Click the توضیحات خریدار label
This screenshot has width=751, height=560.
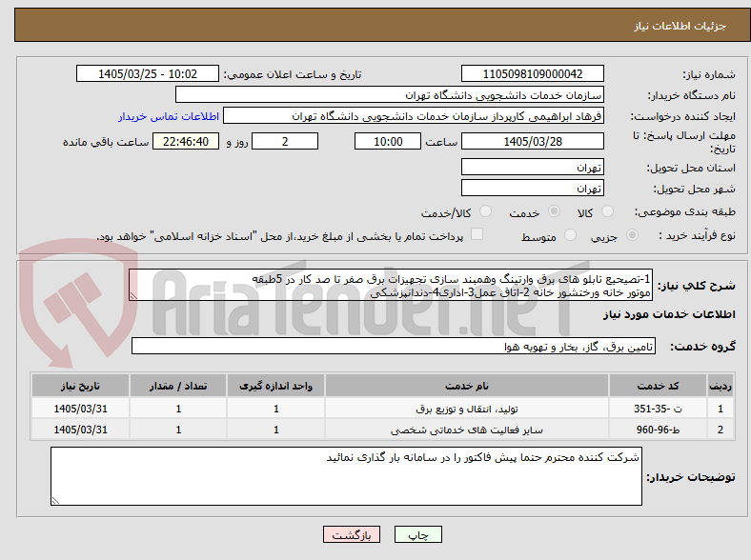691,477
